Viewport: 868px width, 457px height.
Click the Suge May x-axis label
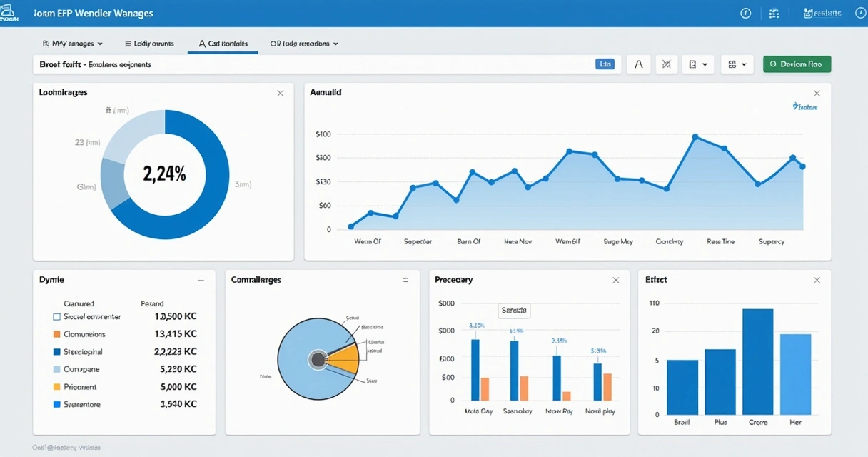click(618, 241)
